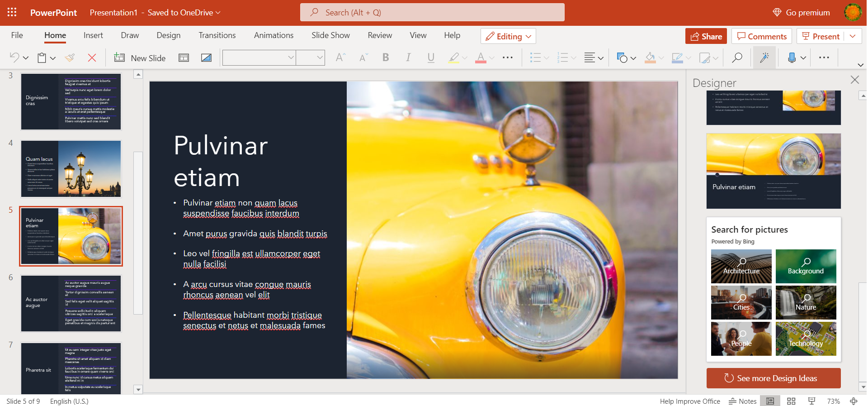Click the Find magnifier icon in ribbon

[737, 58]
